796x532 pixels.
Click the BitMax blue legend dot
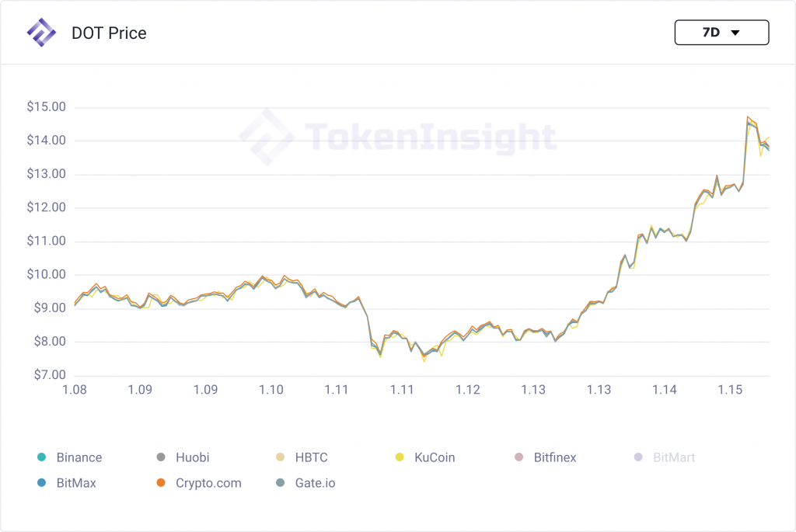[42, 483]
